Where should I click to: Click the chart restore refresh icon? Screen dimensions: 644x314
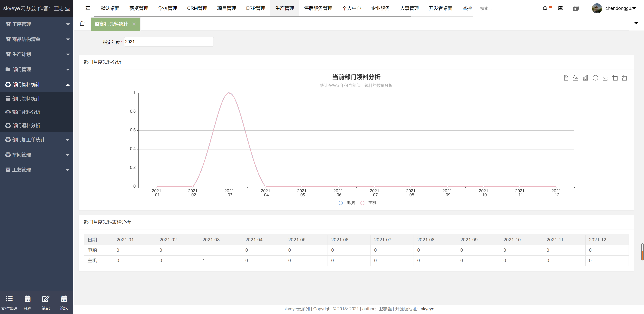coord(595,78)
